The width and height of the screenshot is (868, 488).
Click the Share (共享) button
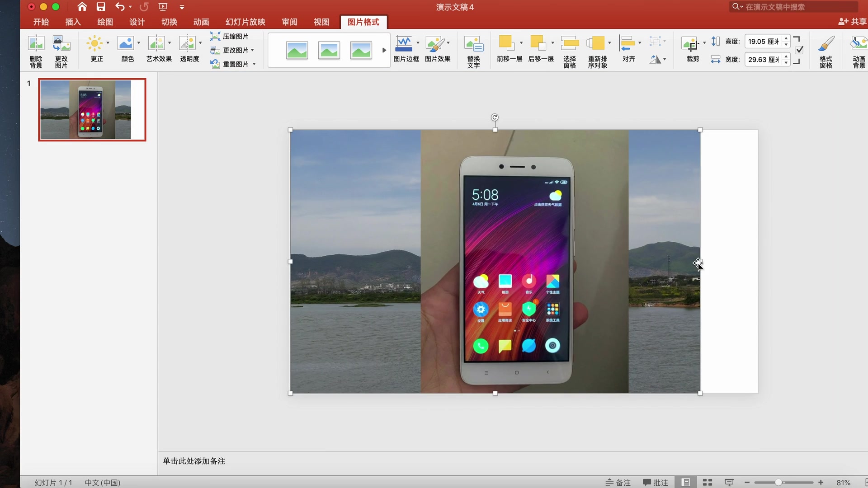click(x=853, y=22)
